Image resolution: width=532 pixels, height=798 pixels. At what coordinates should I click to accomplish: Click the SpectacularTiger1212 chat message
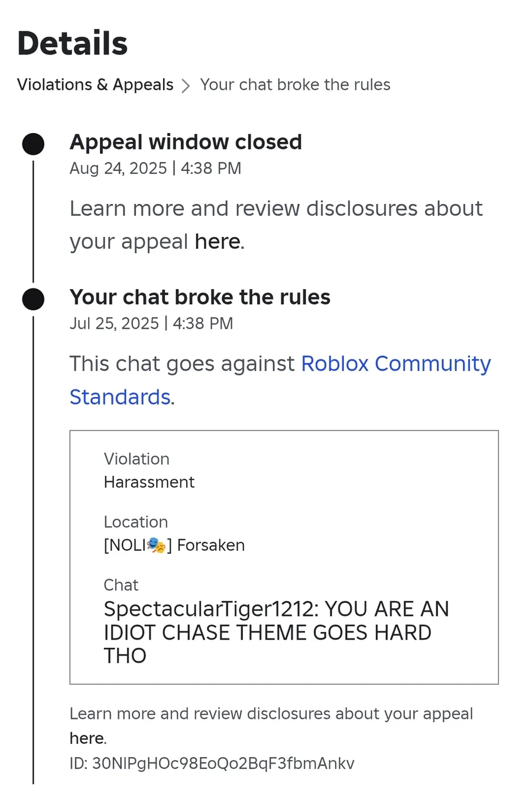(x=276, y=632)
